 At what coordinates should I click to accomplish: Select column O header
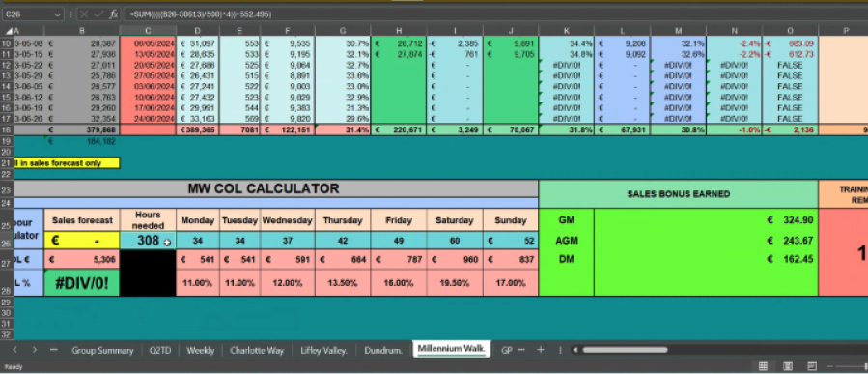pos(790,31)
